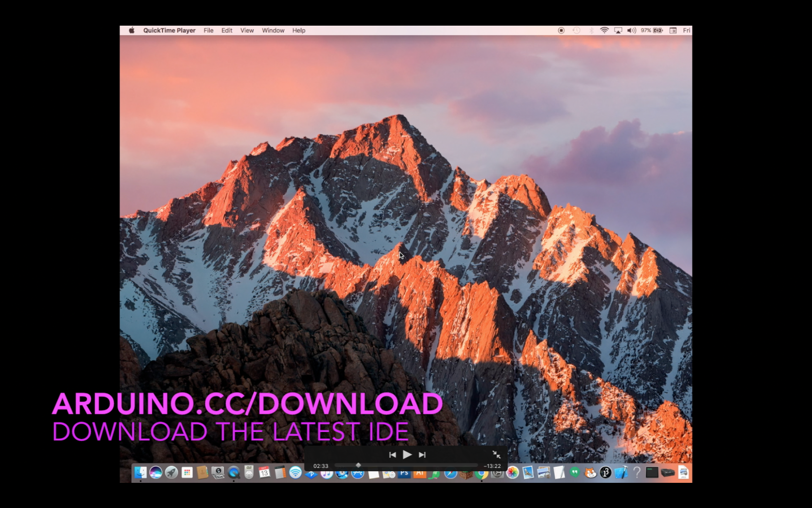The image size is (812, 508).
Task: Open the printer icon in Dock
Action: (x=668, y=473)
